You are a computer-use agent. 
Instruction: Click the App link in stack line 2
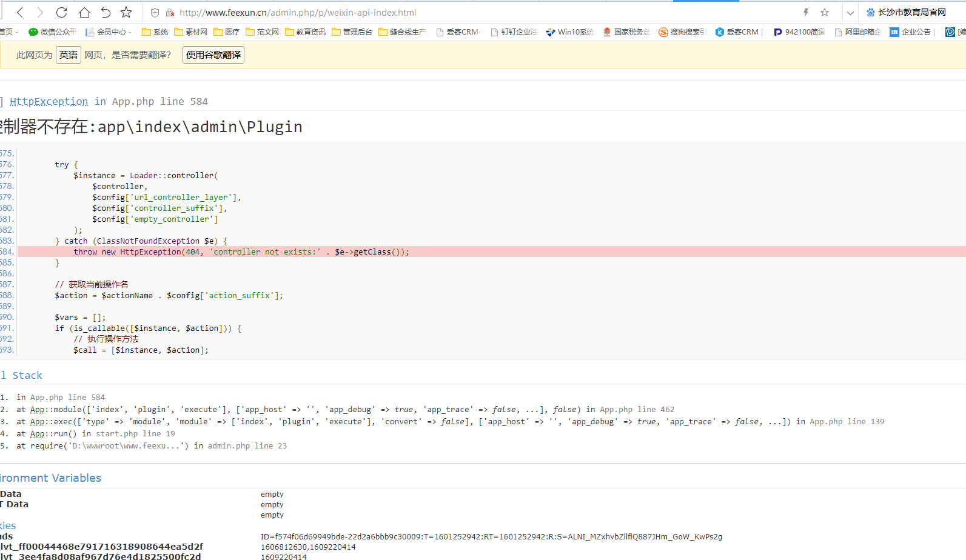38,410
